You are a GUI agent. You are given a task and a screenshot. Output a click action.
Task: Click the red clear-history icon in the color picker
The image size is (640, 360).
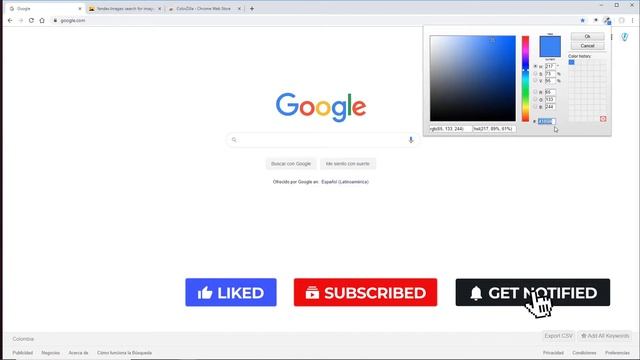pos(603,119)
